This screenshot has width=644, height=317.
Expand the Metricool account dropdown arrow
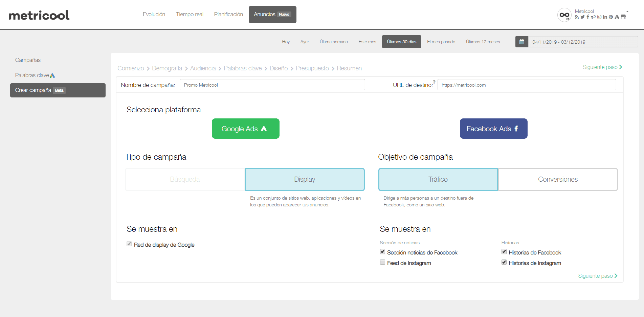click(x=627, y=12)
